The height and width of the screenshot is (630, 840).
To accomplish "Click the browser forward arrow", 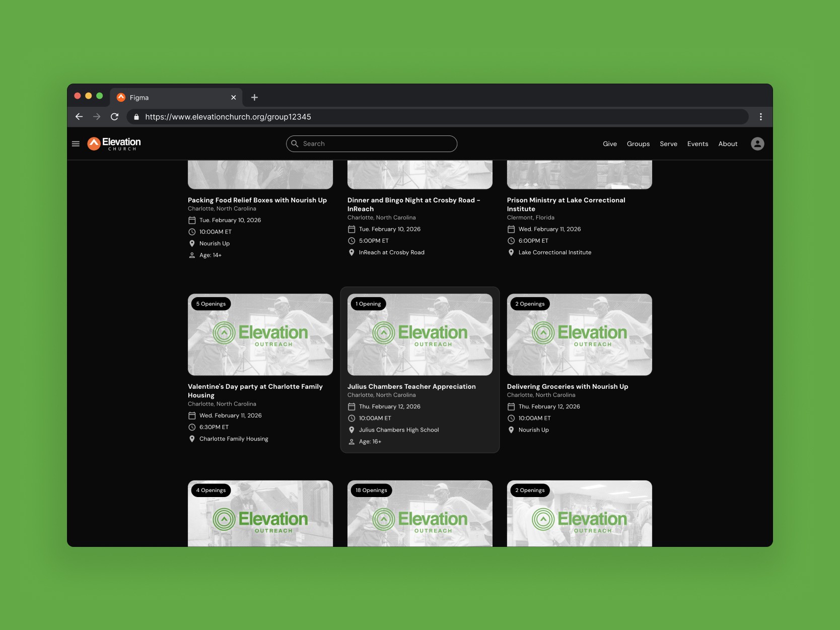I will point(97,117).
